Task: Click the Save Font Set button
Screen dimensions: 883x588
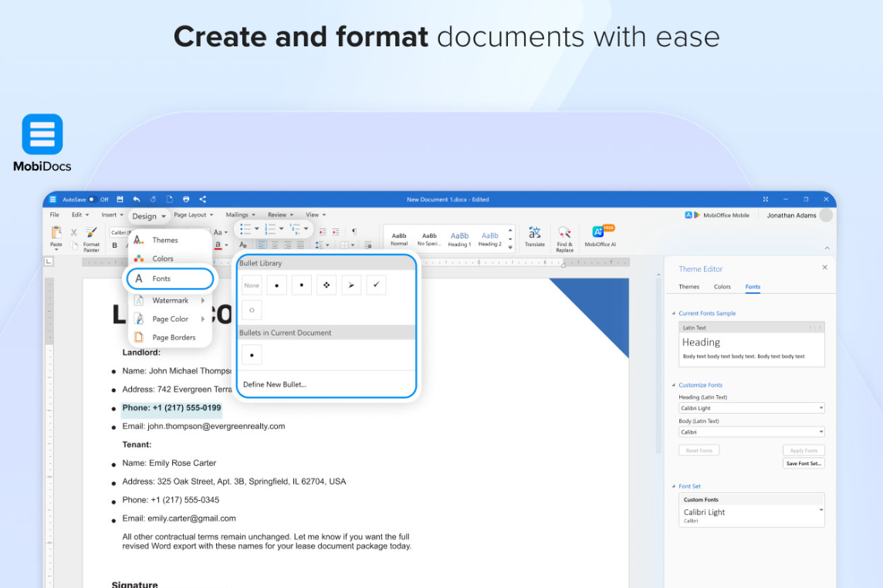Action: tap(803, 463)
